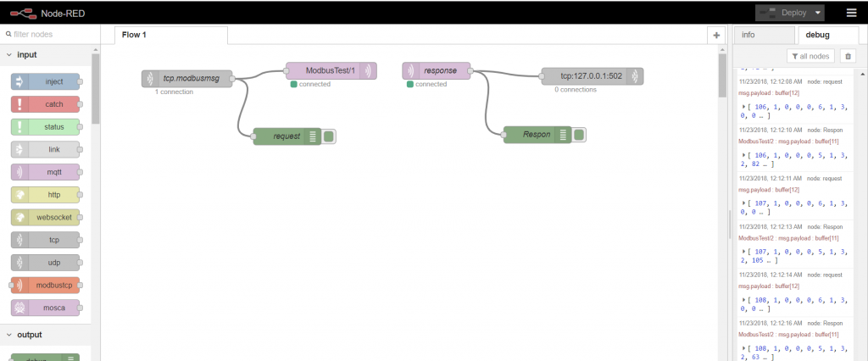Viewport: 868px width, 361px height.
Task: Add a new flow tab with plus
Action: click(x=716, y=35)
